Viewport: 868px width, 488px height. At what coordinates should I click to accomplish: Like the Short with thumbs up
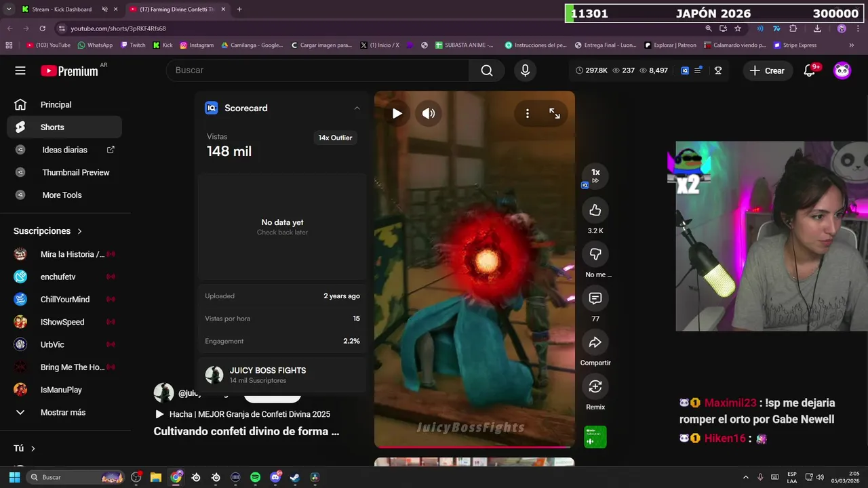coord(595,210)
